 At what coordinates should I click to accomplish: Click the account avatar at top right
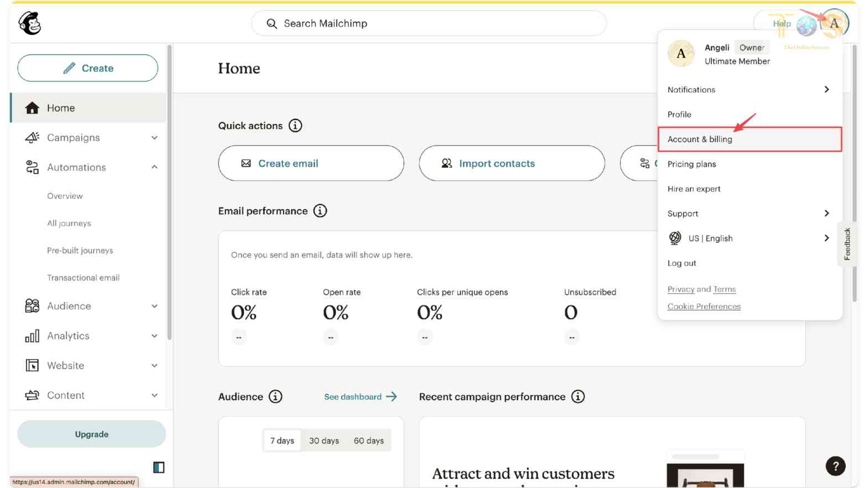(834, 24)
